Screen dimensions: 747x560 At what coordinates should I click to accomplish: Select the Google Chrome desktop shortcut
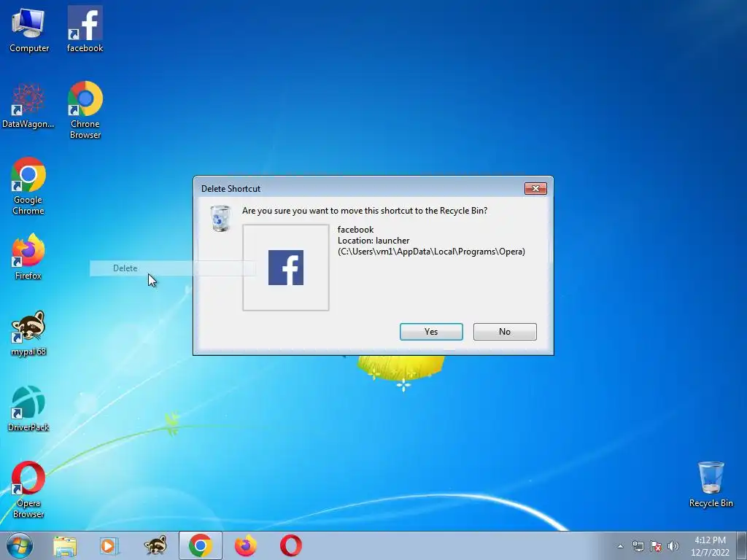[x=28, y=186]
